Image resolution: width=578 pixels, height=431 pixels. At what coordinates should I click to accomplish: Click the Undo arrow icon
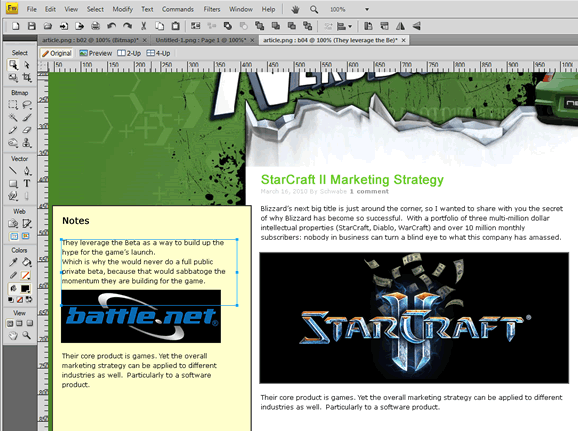tap(111, 26)
